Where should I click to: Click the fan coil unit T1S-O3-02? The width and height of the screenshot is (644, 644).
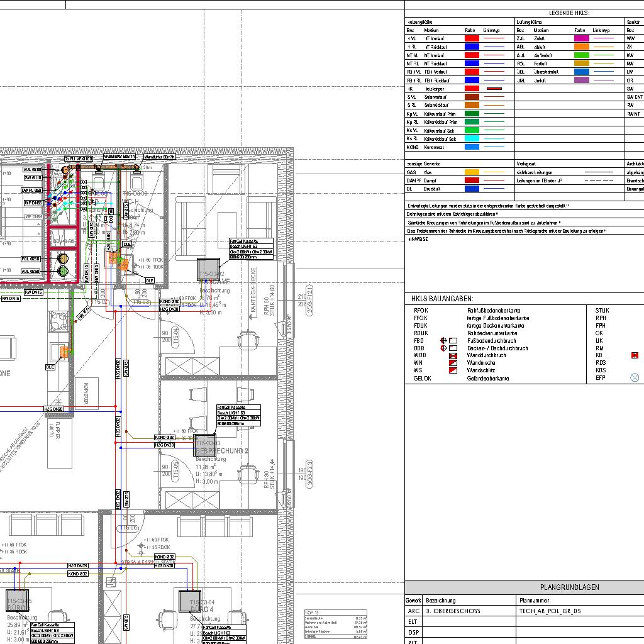(209, 269)
